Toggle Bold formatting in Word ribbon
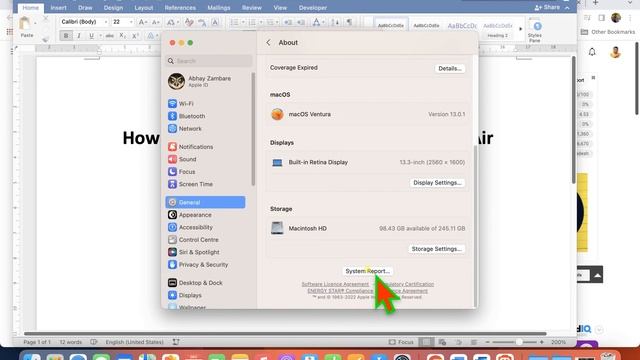The image size is (640, 360). click(x=66, y=36)
